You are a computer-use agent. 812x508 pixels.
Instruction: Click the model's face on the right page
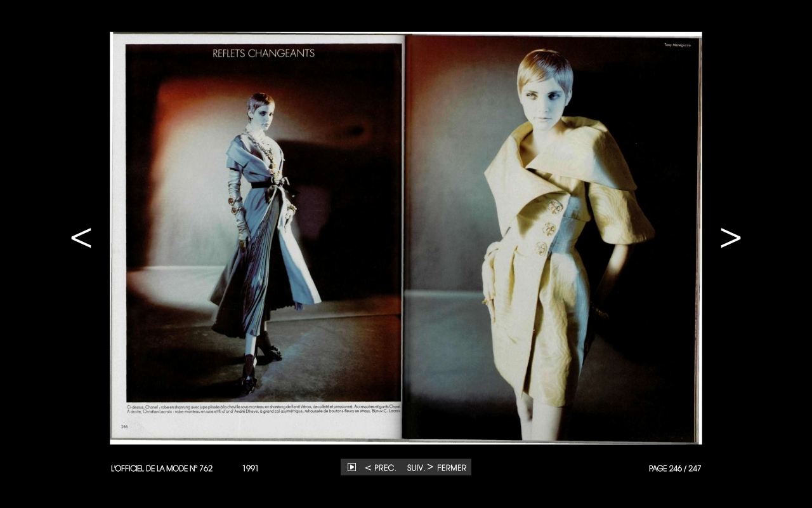544,98
